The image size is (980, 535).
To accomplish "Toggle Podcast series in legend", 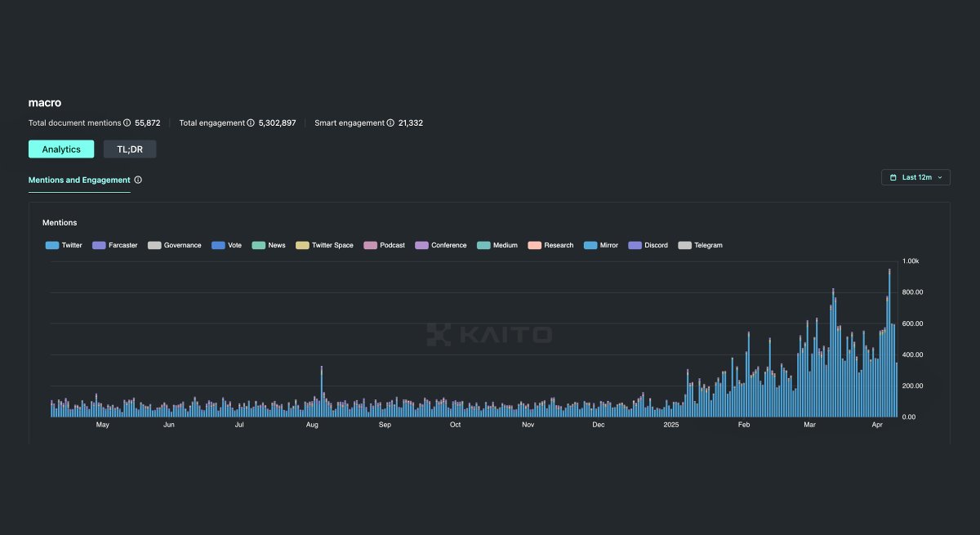I will point(385,245).
